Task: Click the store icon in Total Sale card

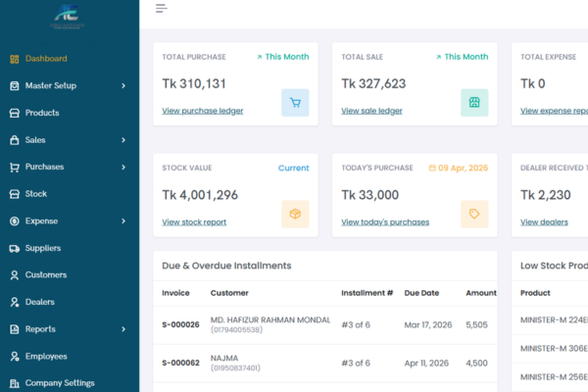Action: [x=474, y=102]
